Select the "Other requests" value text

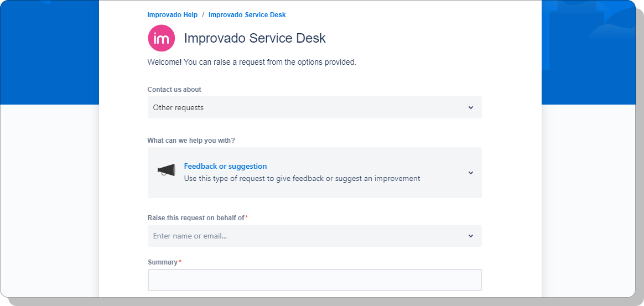[178, 107]
